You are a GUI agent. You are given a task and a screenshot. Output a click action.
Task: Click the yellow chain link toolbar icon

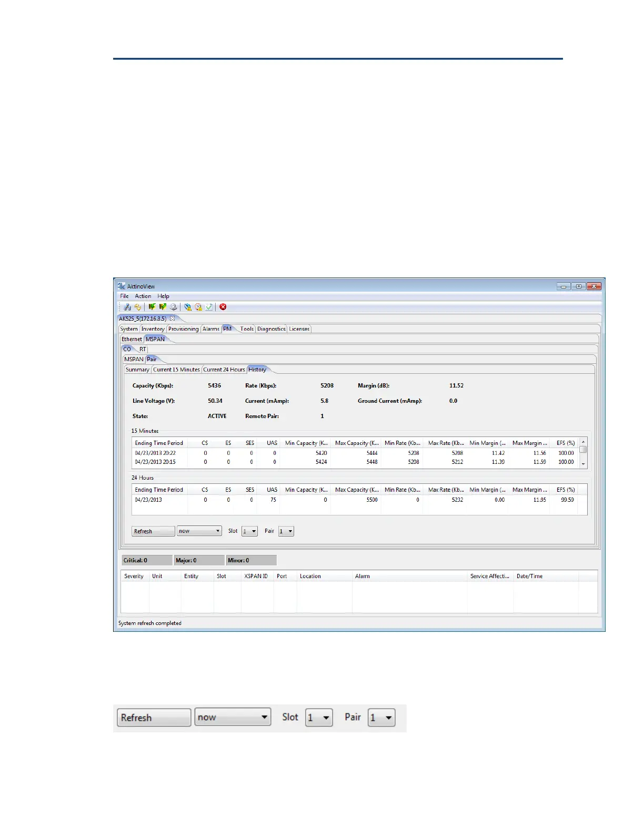[138, 307]
